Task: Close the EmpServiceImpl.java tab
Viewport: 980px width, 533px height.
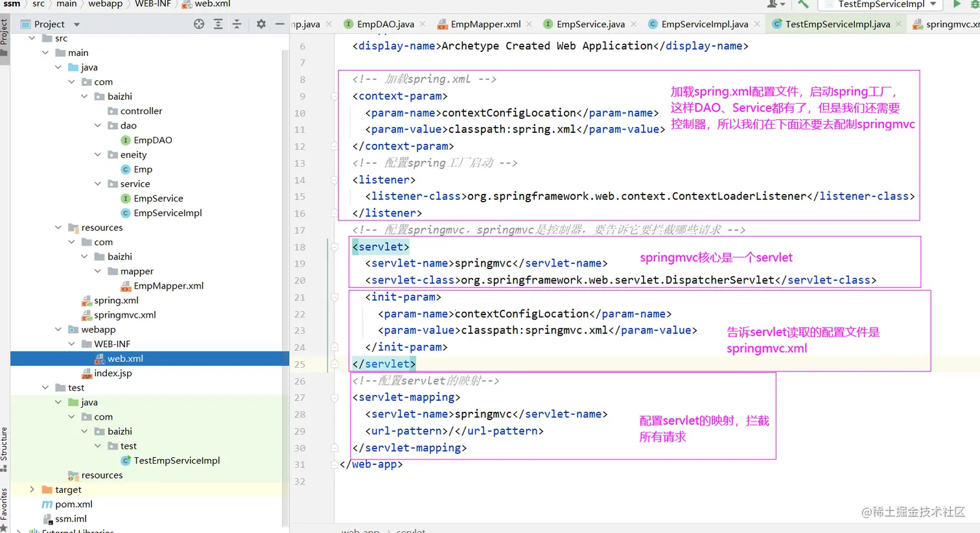Action: 757,24
